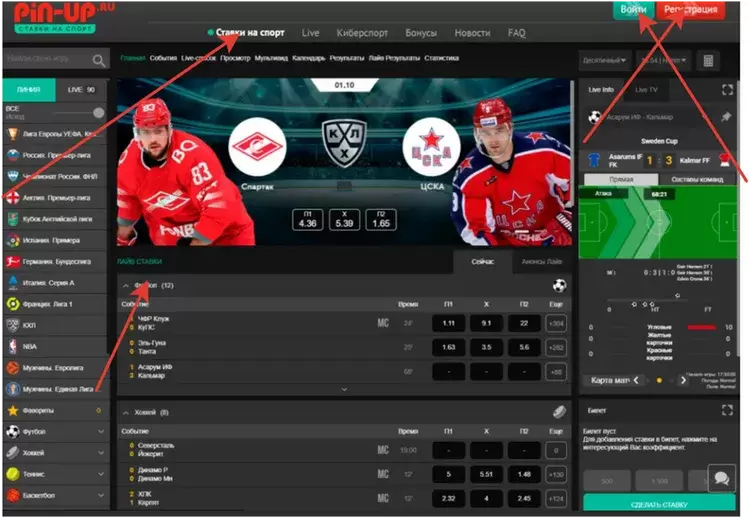This screenshot has width=750, height=518.
Task: Open the Десятичный odds format dropdown
Action: click(605, 60)
